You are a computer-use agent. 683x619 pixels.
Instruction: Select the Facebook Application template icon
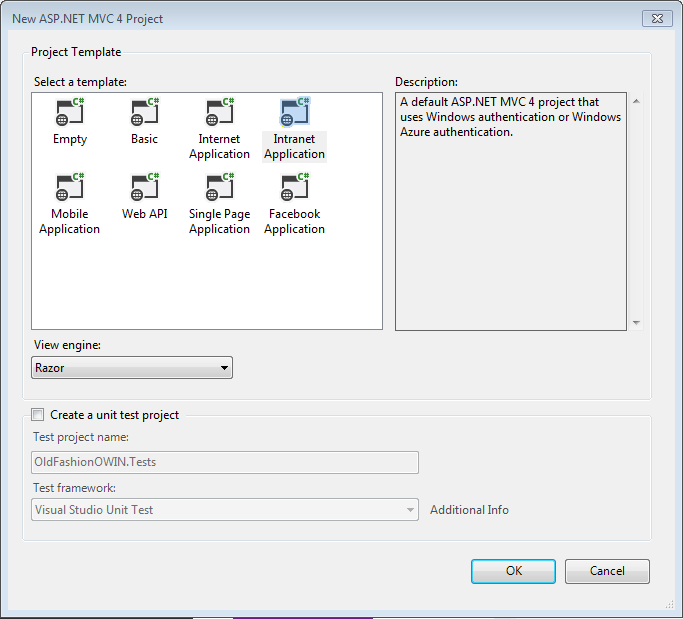click(x=294, y=187)
